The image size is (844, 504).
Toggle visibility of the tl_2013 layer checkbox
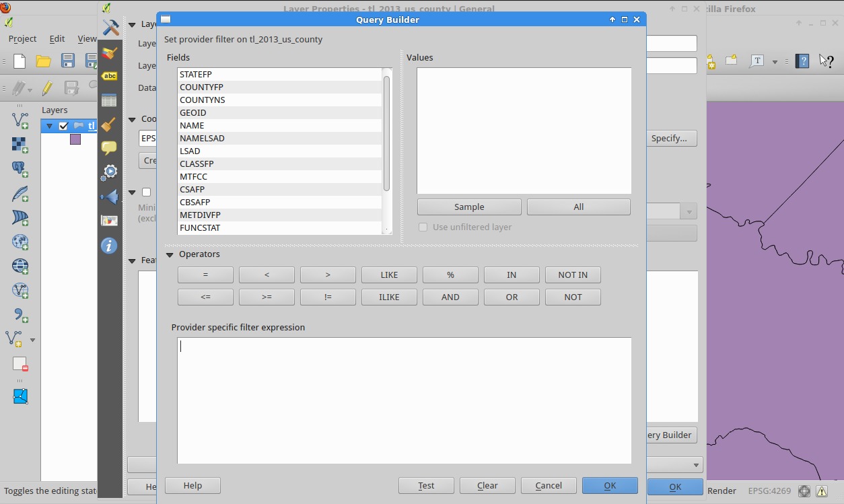click(64, 126)
